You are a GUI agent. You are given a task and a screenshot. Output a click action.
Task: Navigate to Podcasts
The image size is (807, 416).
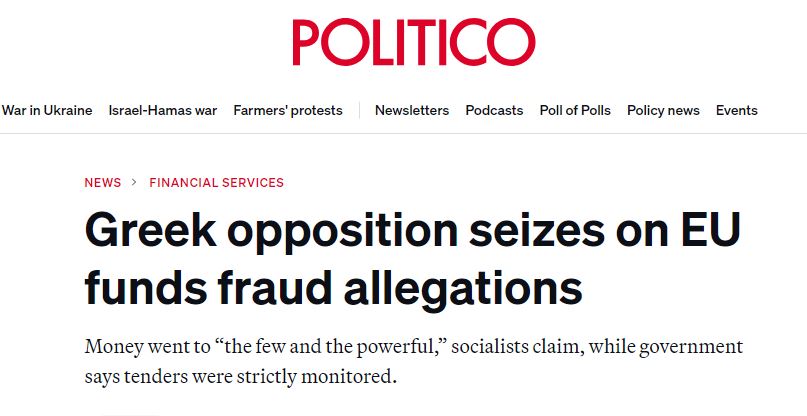494,111
